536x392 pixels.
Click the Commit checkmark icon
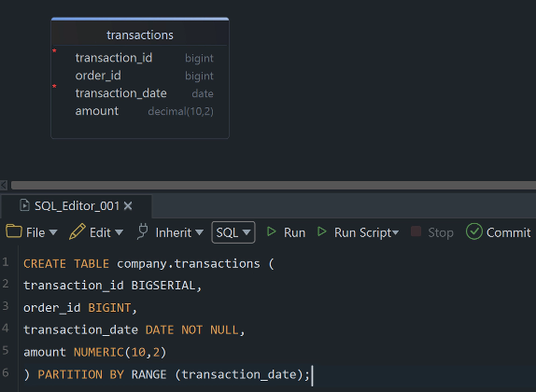[474, 231]
